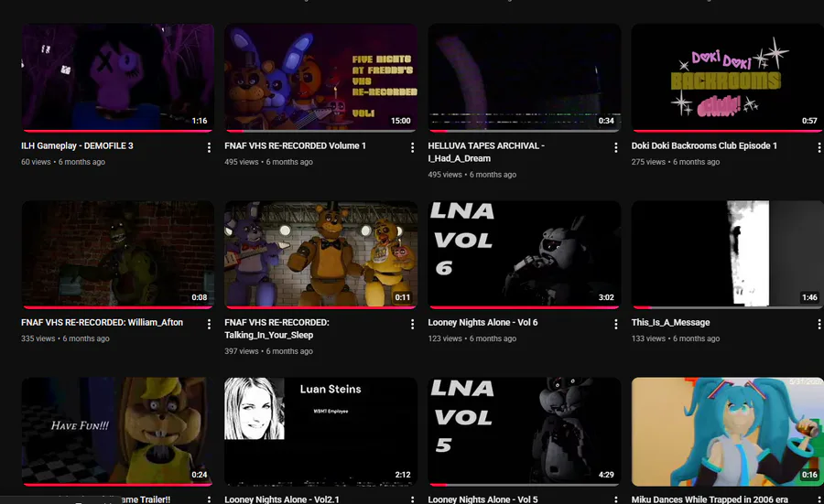Open the FNAF VHS RE-RECORDED Volume 1 thumbnail

click(321, 77)
